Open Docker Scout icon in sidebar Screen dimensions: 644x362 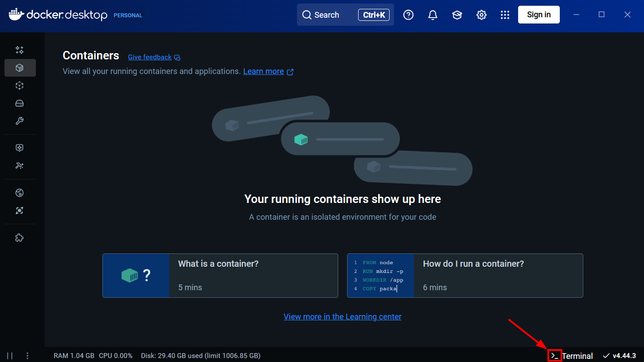click(20, 210)
